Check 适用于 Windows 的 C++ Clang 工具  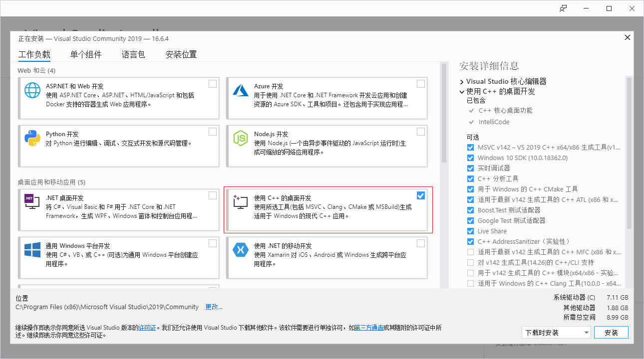pyautogui.click(x=470, y=284)
